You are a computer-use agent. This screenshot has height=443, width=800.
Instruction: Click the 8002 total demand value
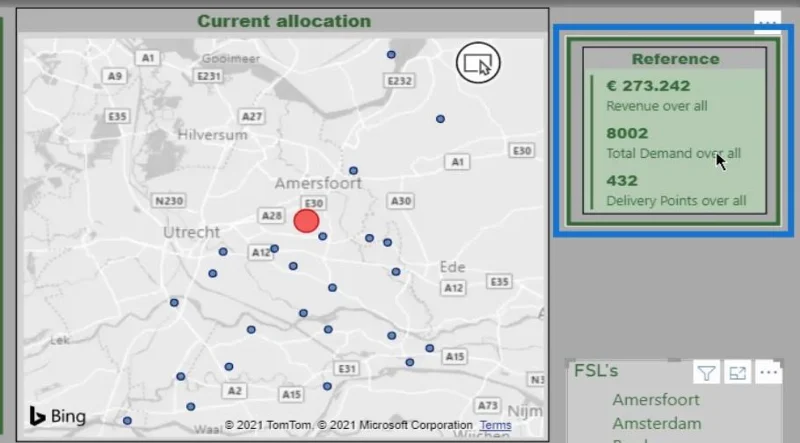[627, 133]
